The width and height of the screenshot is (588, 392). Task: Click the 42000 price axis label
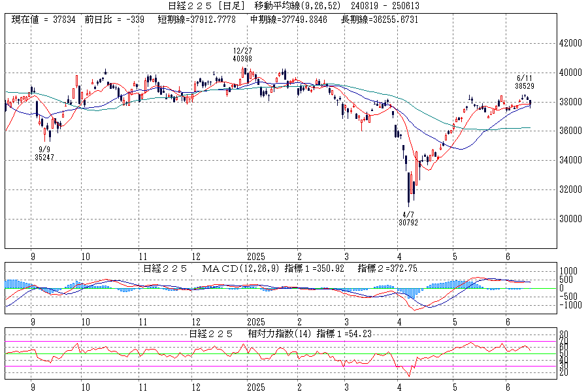(569, 43)
